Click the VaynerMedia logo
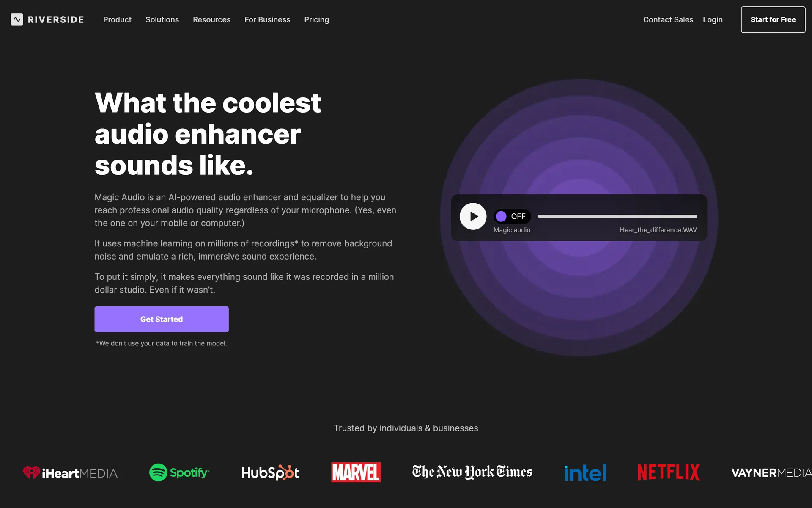The height and width of the screenshot is (508, 812). 771,472
